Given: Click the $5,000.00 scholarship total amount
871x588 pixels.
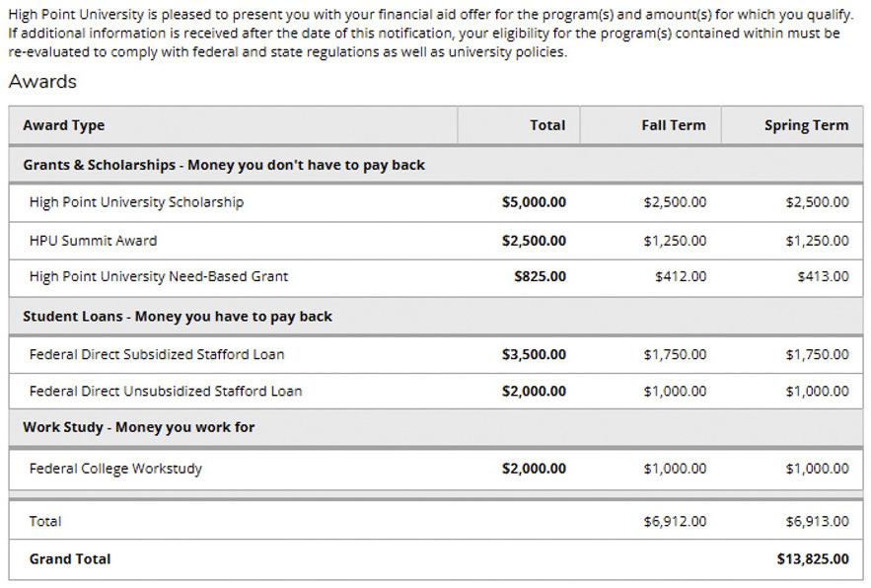Looking at the screenshot, I should (534, 202).
